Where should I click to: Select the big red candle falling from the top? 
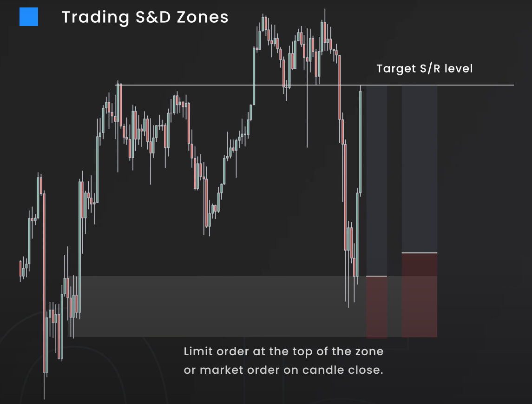(x=340, y=87)
